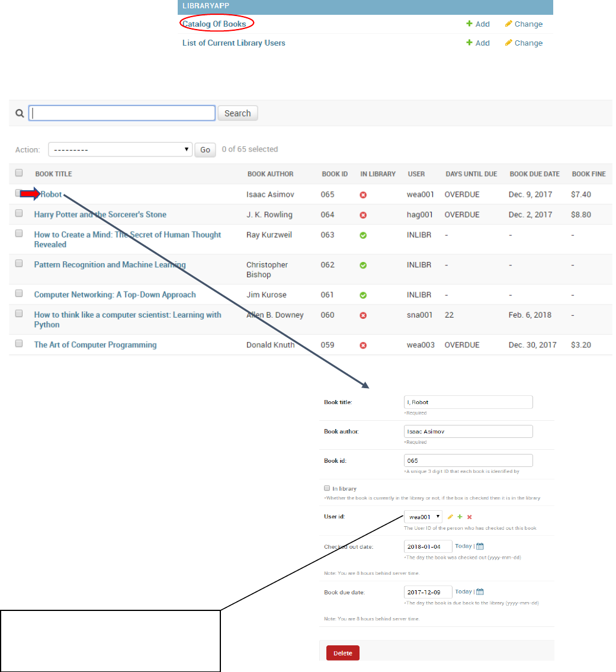Sort by BOOK ID column header
The height and width of the screenshot is (672, 616).
coord(335,174)
